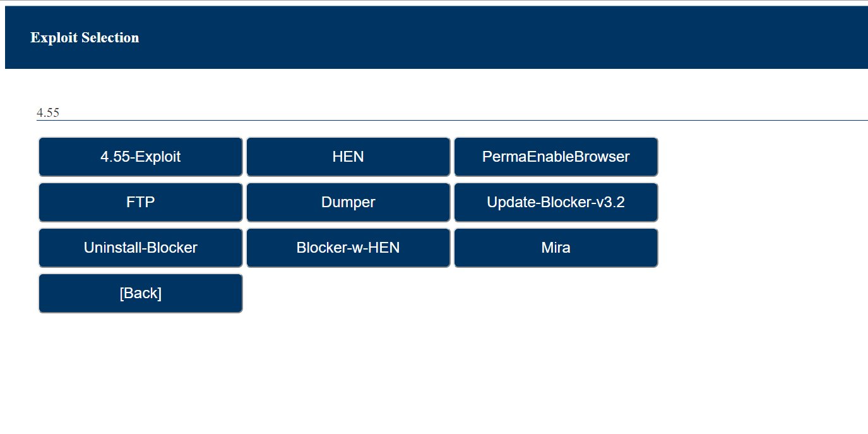This screenshot has width=868, height=434.
Task: Load the Mira payload
Action: 556,248
